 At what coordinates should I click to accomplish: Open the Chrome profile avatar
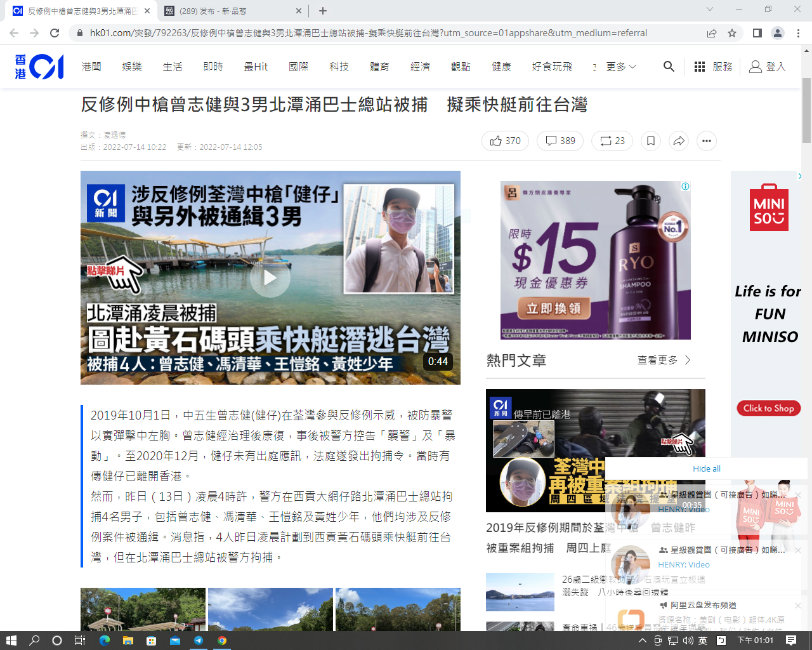pyautogui.click(x=778, y=33)
